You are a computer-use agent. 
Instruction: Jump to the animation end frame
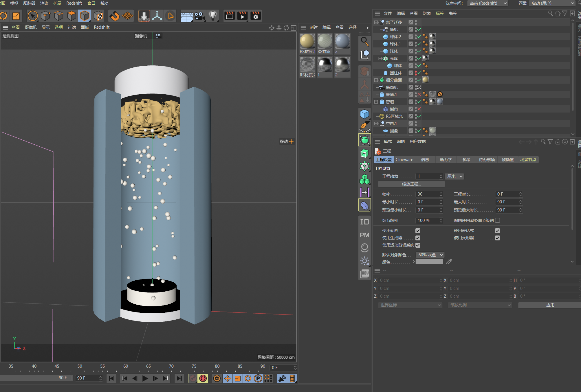click(x=179, y=378)
